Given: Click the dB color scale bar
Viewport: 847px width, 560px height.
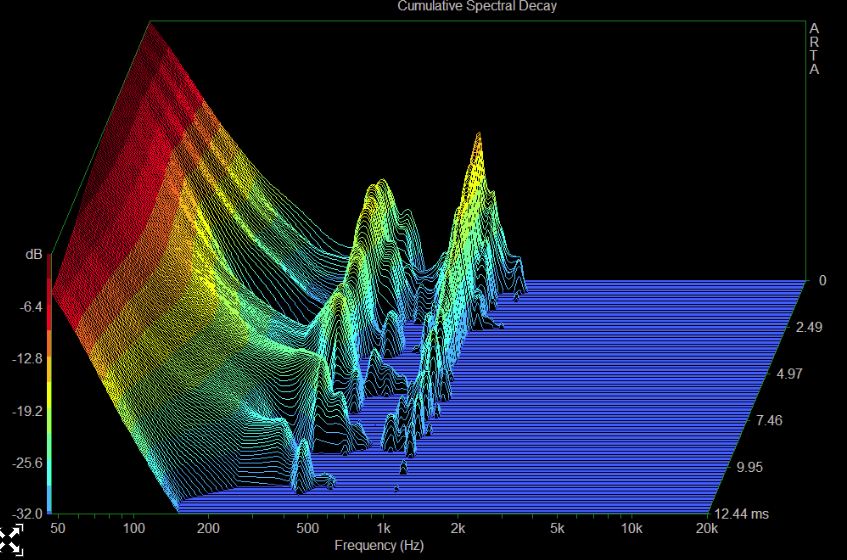Looking at the screenshot, I should pyautogui.click(x=49, y=383).
